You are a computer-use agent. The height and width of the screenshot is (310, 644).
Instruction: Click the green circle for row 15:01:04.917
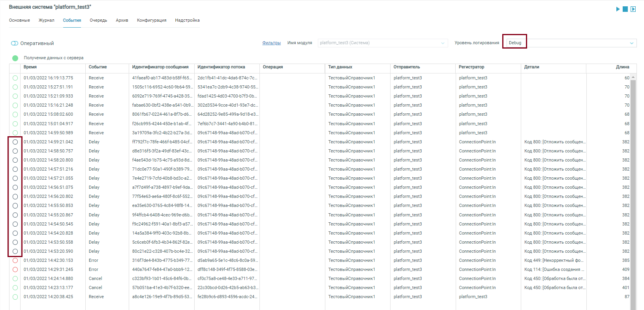tap(15, 124)
